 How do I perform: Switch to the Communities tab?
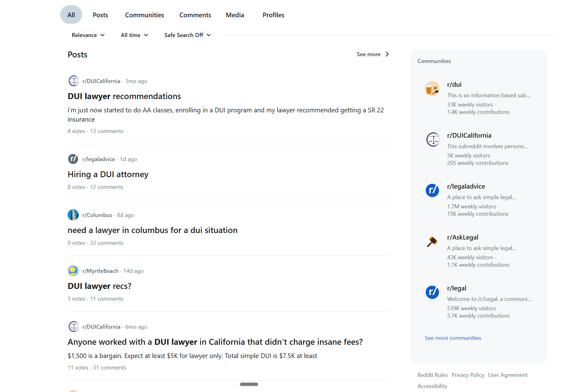pyautogui.click(x=144, y=15)
